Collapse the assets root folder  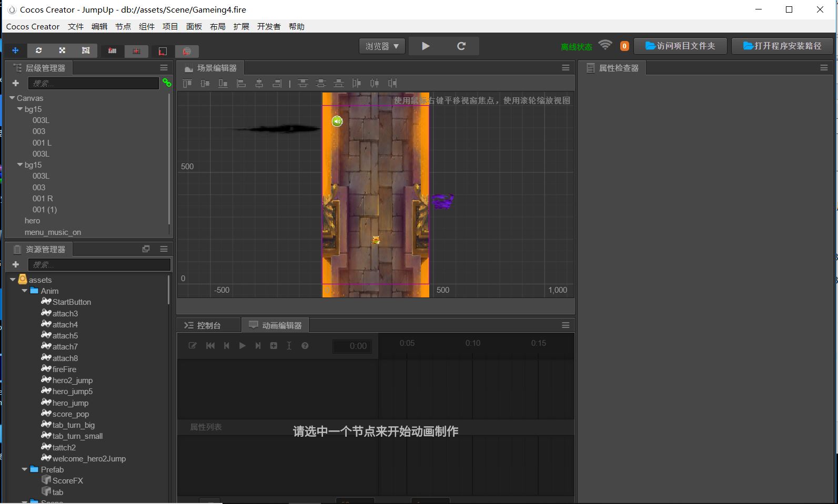pyautogui.click(x=13, y=280)
